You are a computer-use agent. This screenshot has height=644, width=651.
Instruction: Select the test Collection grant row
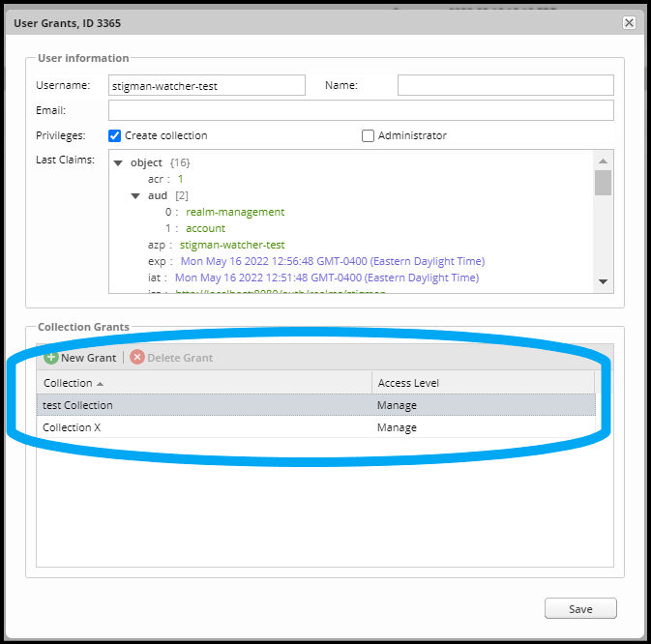coord(316,405)
